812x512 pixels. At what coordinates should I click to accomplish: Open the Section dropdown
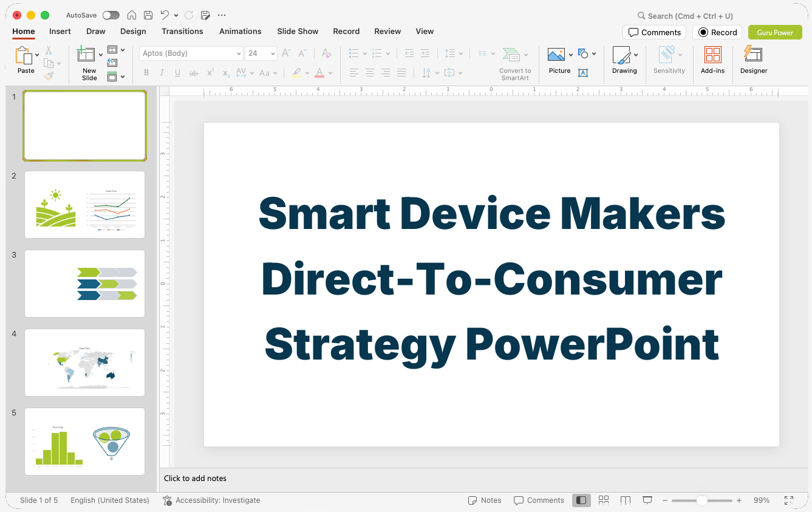116,77
